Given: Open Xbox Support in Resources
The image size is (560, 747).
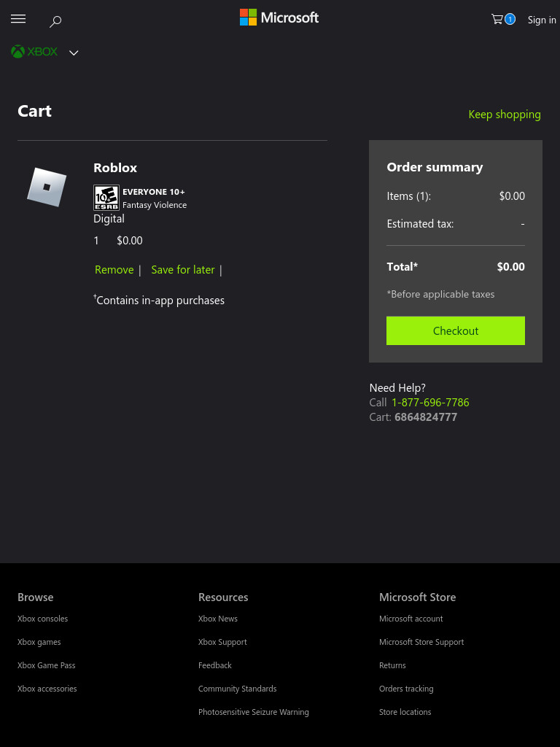Looking at the screenshot, I should [222, 642].
